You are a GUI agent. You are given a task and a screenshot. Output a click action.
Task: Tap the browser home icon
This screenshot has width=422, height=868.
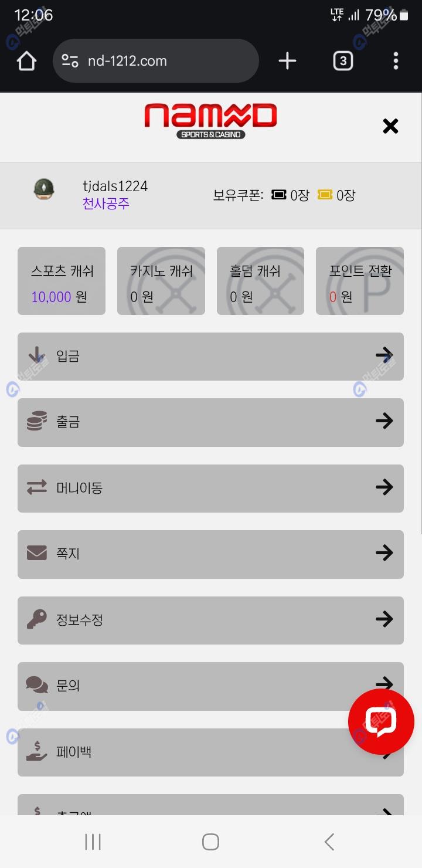pyautogui.click(x=26, y=61)
